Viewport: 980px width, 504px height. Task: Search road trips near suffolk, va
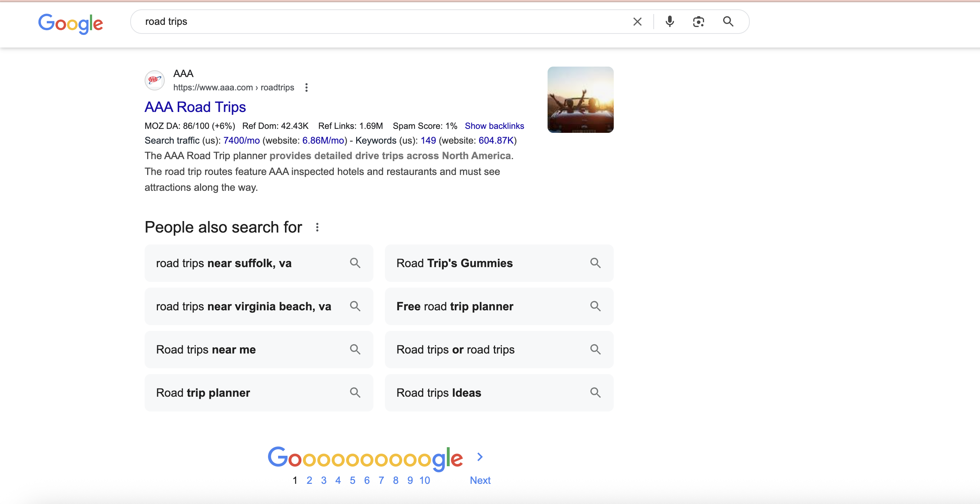(x=259, y=263)
